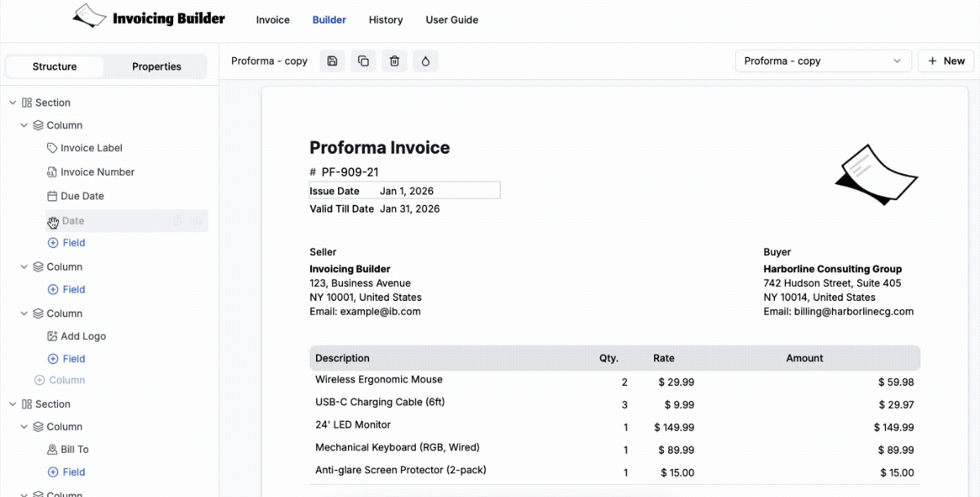The width and height of the screenshot is (980, 497).
Task: Click the second Section layout icon
Action: click(x=27, y=405)
